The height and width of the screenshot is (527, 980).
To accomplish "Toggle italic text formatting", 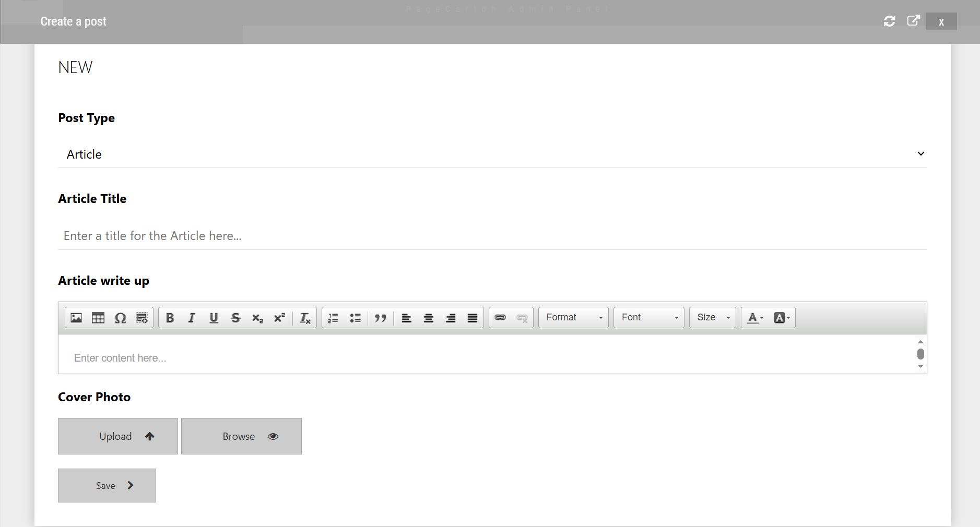I will tap(192, 318).
